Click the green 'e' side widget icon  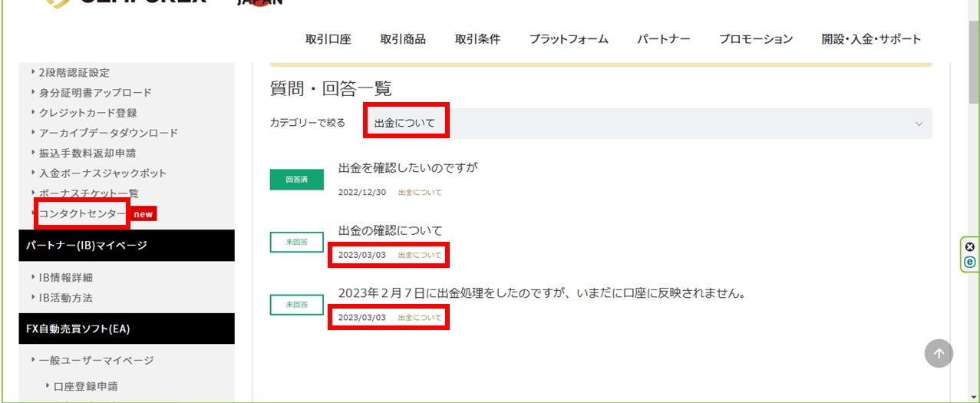[x=969, y=262]
